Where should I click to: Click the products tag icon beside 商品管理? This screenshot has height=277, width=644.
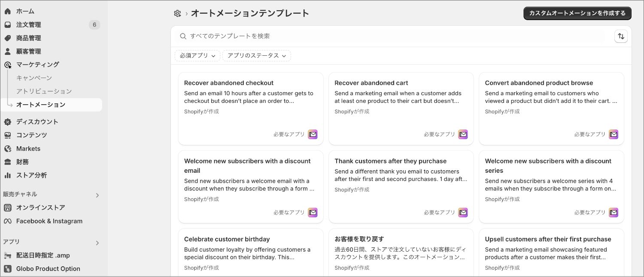pyautogui.click(x=7, y=38)
